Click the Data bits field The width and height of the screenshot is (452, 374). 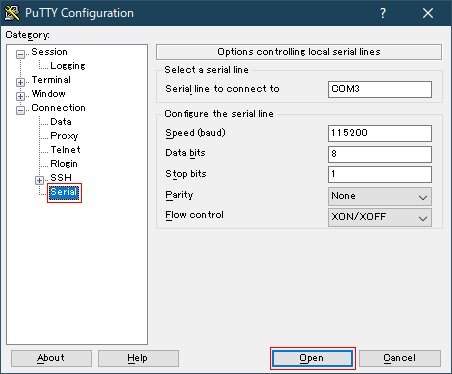pos(380,154)
